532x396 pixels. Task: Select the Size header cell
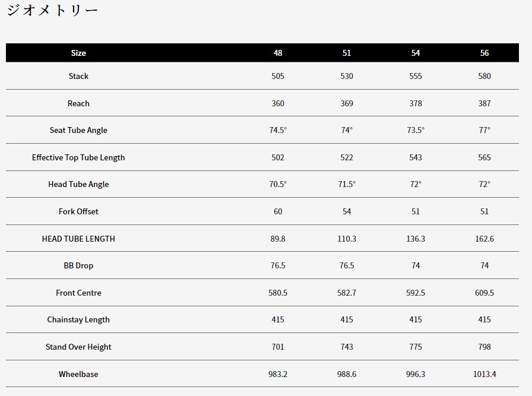click(78, 53)
